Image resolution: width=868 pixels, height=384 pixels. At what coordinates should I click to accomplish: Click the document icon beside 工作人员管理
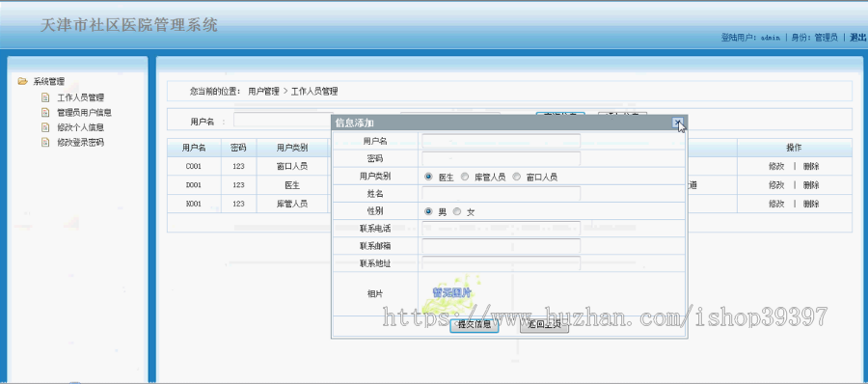(x=46, y=97)
